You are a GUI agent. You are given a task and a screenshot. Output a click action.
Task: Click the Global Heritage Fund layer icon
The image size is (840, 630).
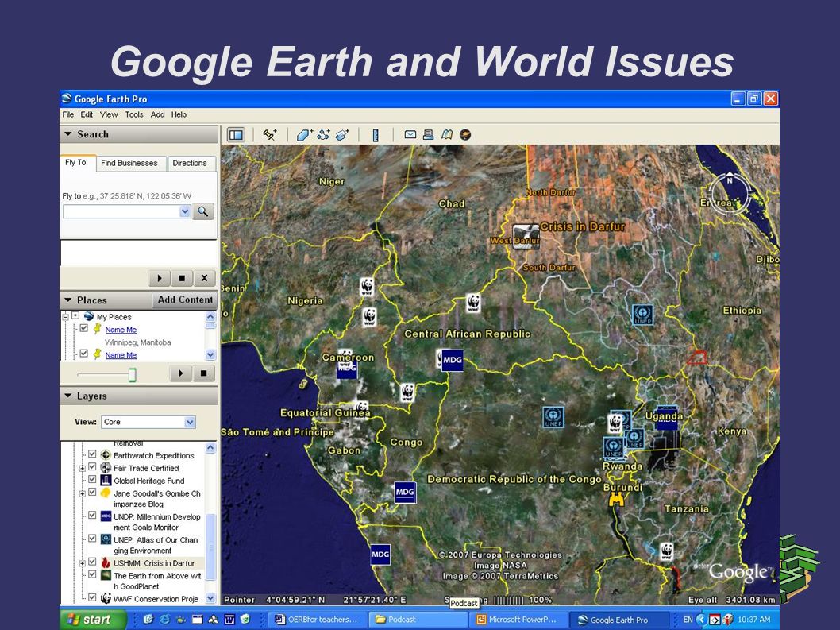tap(106, 481)
